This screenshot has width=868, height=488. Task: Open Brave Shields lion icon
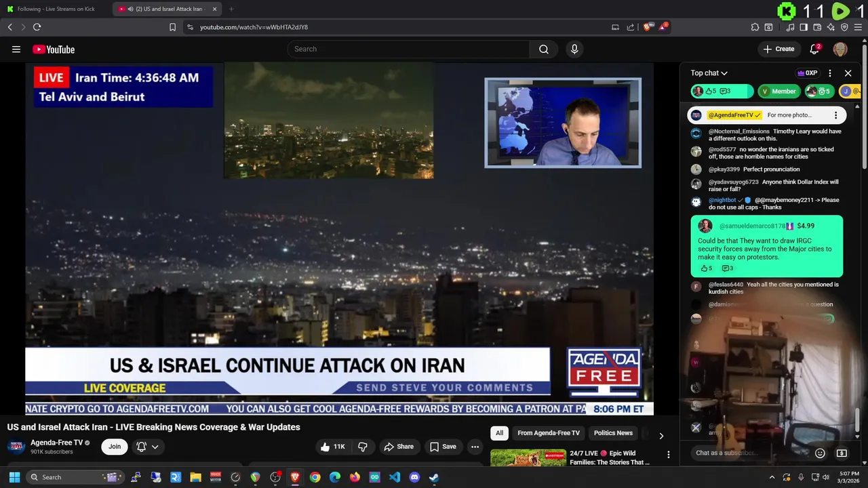[648, 27]
